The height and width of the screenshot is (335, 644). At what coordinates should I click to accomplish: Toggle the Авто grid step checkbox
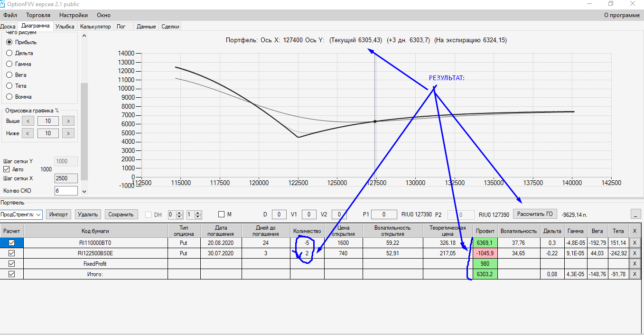tap(7, 169)
